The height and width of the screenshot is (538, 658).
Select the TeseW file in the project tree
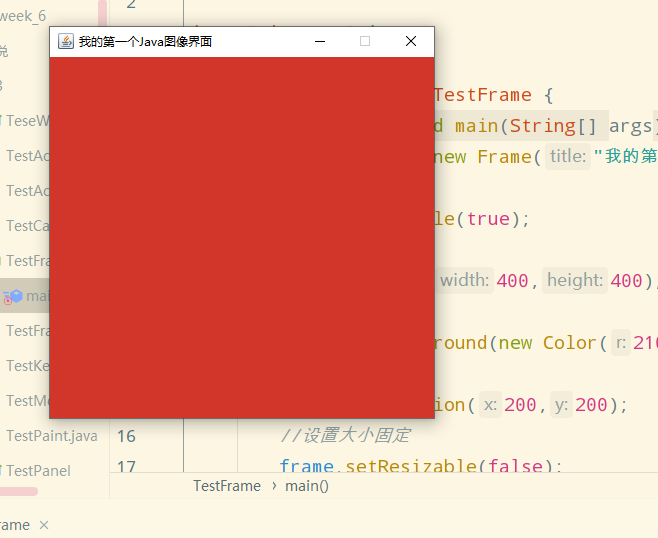coord(28,121)
